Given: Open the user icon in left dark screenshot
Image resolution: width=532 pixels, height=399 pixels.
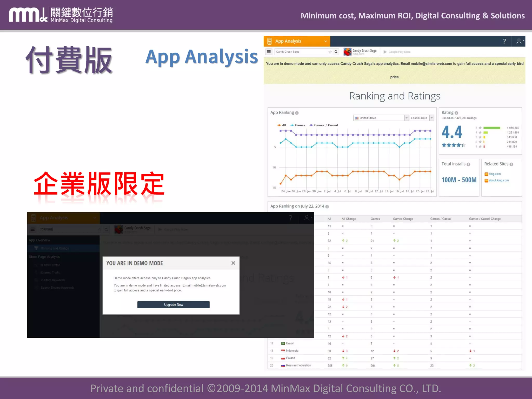Looking at the screenshot, I should [x=308, y=218].
